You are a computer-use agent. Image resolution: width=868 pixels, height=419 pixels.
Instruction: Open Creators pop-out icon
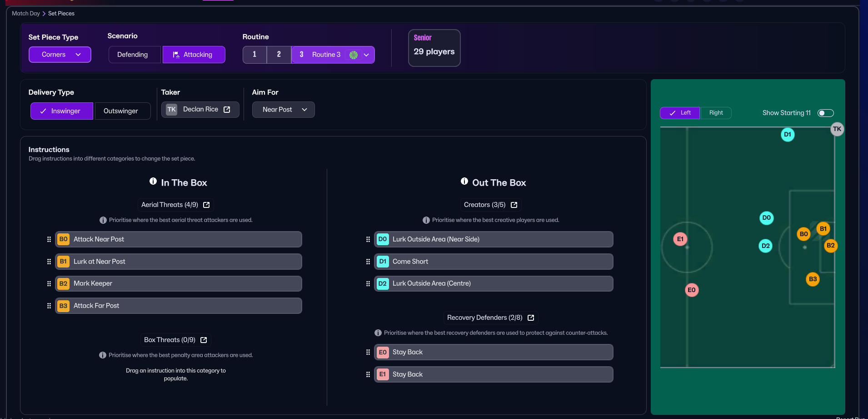[x=514, y=205]
